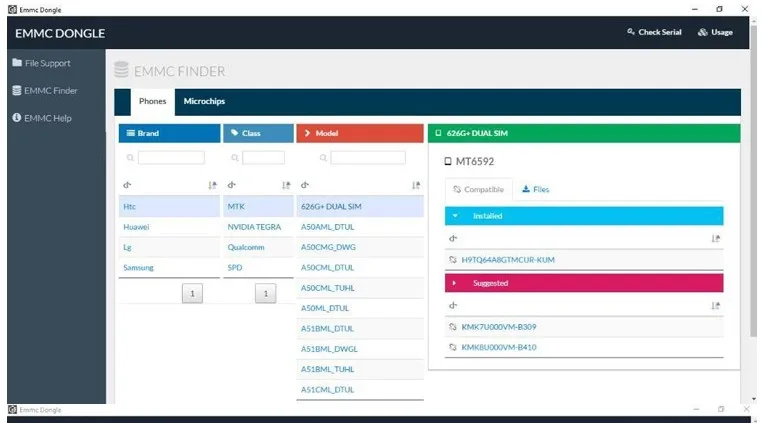Click the sort icon in Brand column
This screenshot has height=423, width=763.
pos(212,185)
